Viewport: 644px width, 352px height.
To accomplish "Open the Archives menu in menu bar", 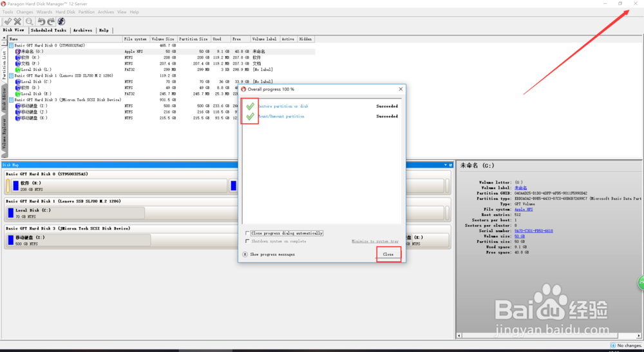I will pos(106,12).
